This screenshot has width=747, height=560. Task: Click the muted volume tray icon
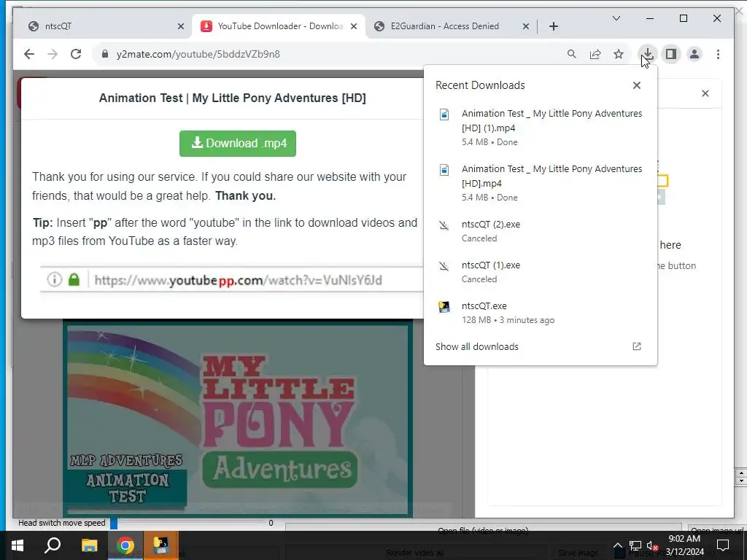click(653, 545)
